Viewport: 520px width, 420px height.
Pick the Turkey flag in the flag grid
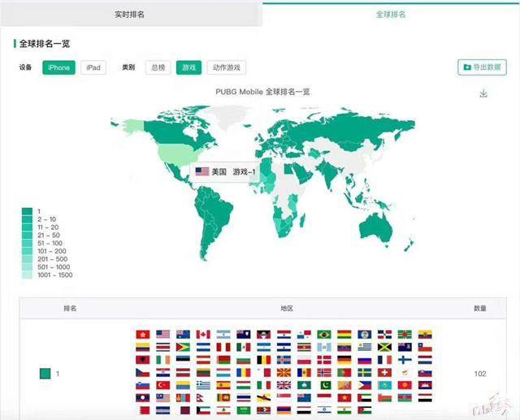[x=162, y=385]
